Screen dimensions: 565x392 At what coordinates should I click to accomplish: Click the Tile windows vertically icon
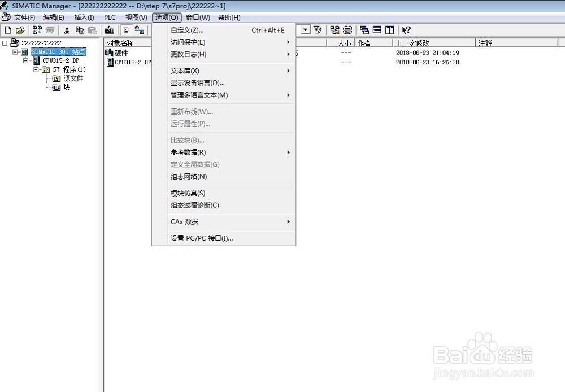click(389, 30)
